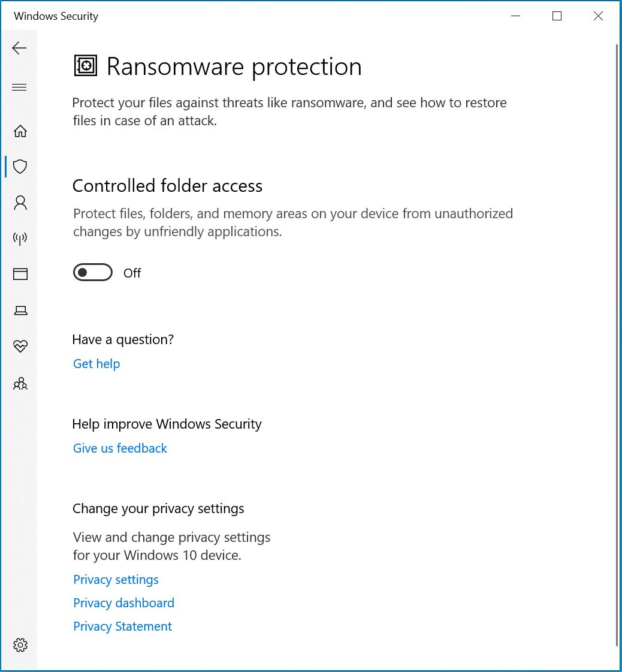622x672 pixels.
Task: Go back using the back arrow
Action: [x=19, y=49]
